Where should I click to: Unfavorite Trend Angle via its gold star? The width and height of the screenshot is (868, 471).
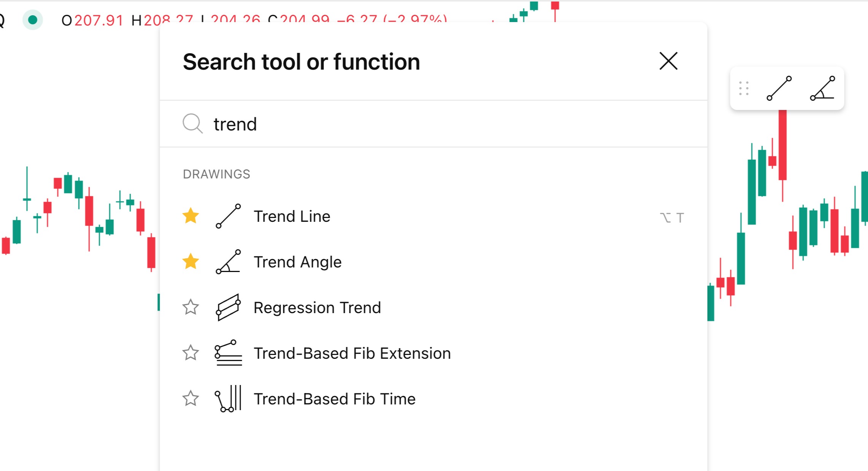pos(190,262)
